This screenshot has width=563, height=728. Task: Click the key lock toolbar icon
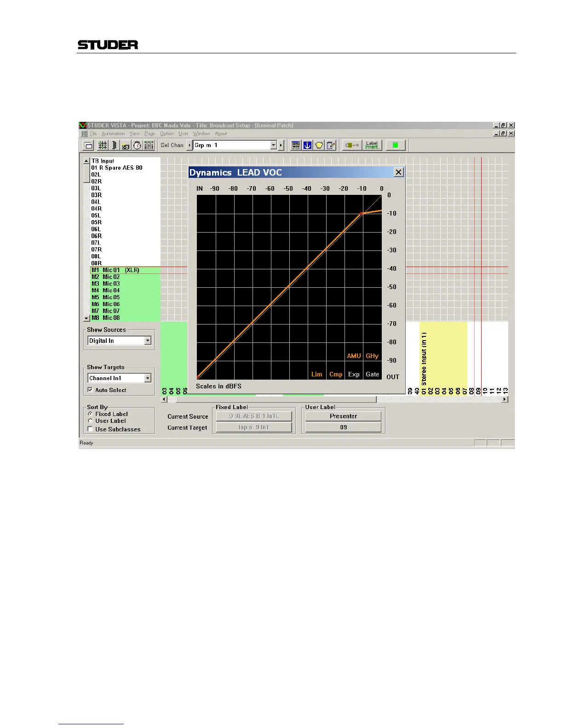point(352,145)
